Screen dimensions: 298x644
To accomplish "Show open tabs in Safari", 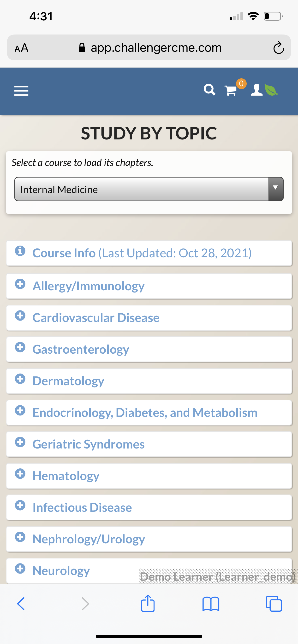I will [274, 604].
